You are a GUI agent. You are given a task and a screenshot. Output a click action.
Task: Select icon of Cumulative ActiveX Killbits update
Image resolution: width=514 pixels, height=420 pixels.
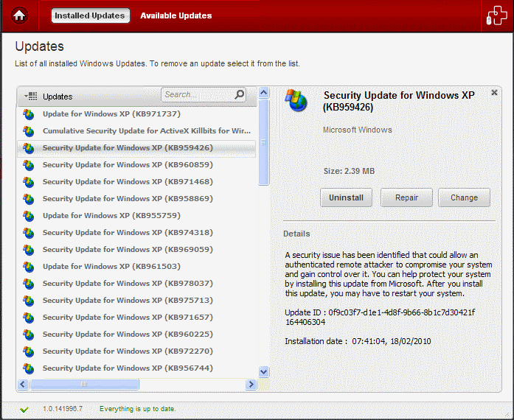(29, 131)
